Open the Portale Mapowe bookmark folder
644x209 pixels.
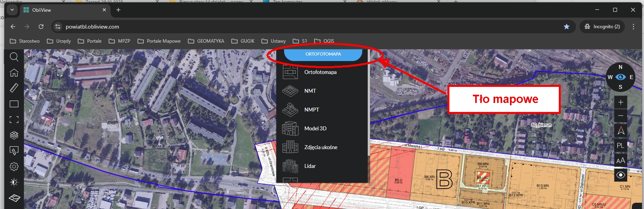click(x=159, y=41)
